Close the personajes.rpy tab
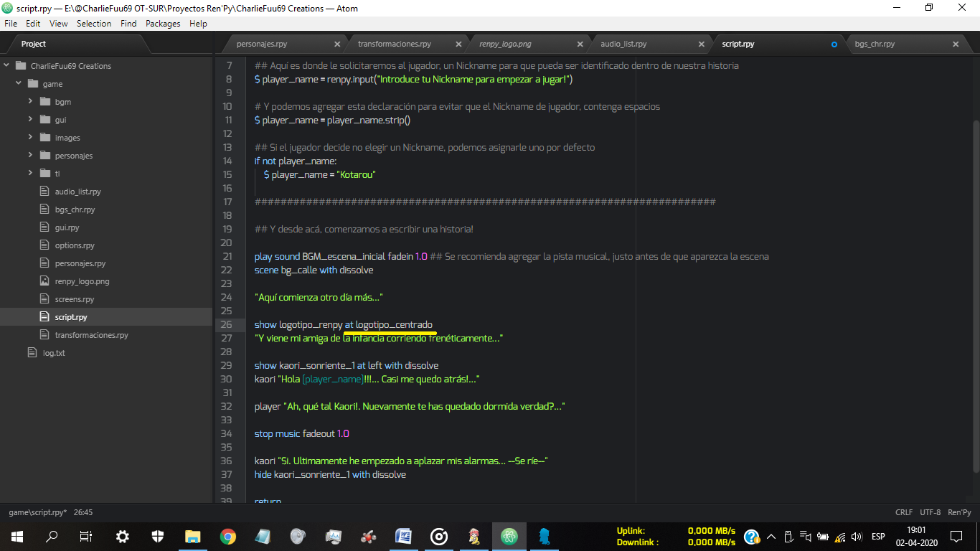Image resolution: width=980 pixels, height=551 pixels. [x=337, y=44]
